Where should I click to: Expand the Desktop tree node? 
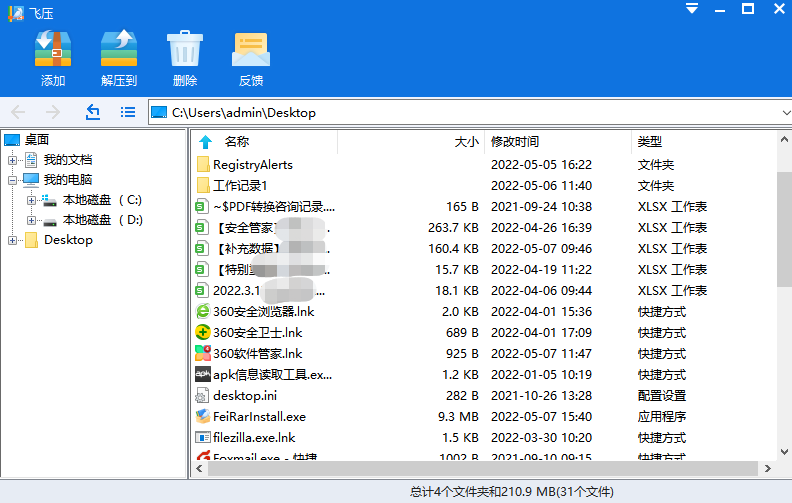click(12, 240)
